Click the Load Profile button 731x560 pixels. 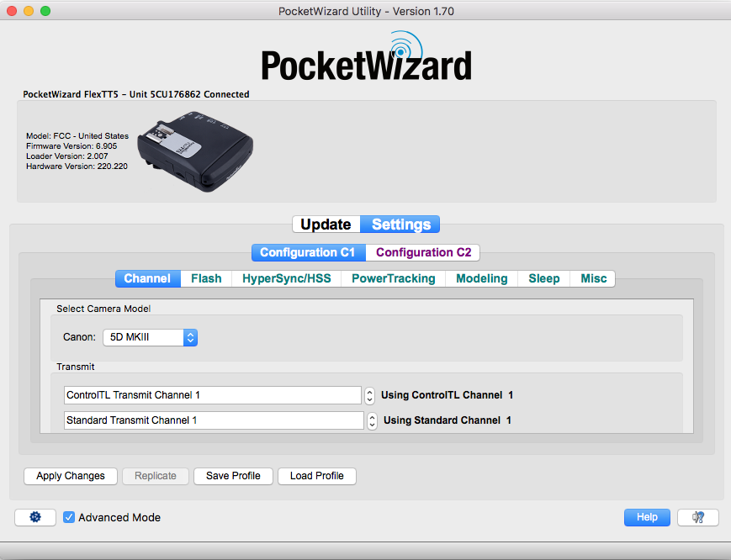coord(317,476)
